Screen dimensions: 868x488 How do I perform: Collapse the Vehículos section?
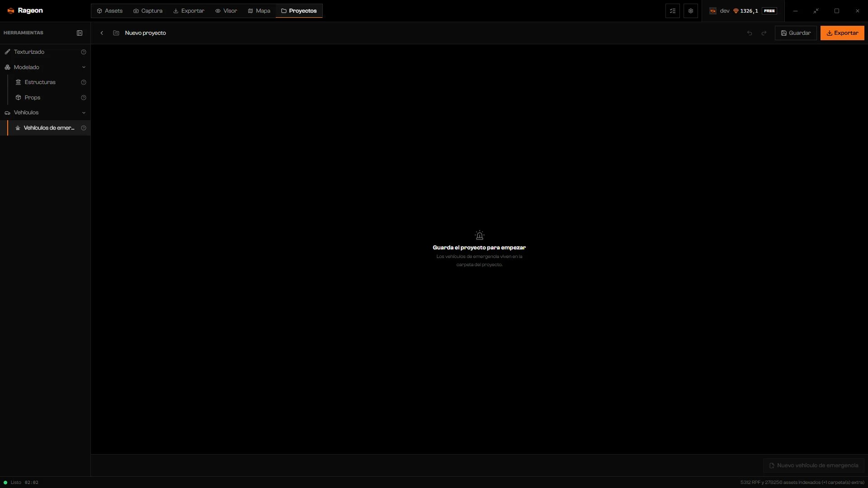[x=84, y=113]
